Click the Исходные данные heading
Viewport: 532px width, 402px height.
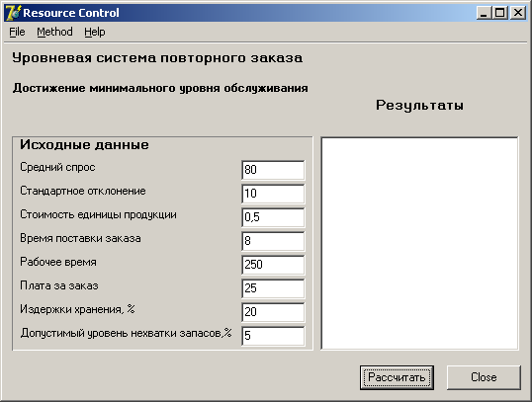point(84,145)
